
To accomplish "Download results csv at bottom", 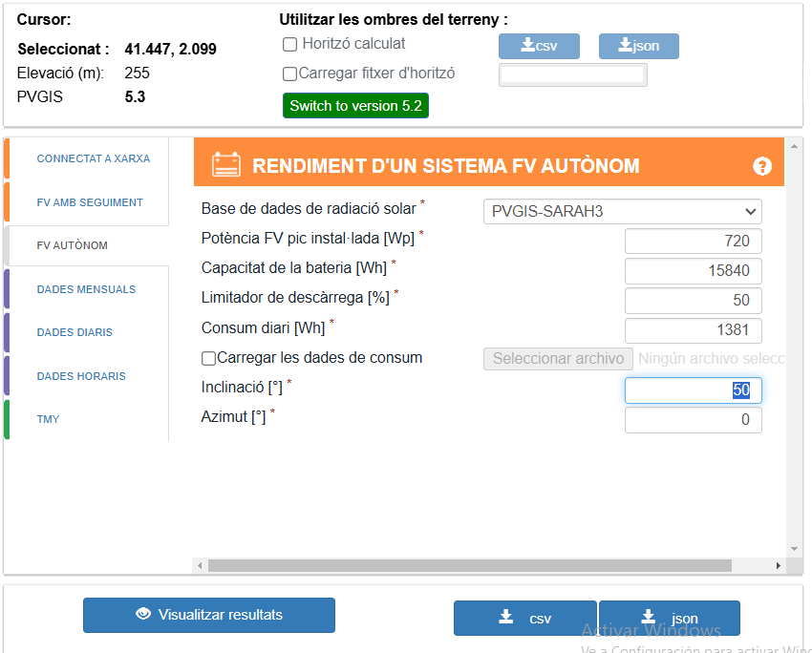I will (x=524, y=618).
